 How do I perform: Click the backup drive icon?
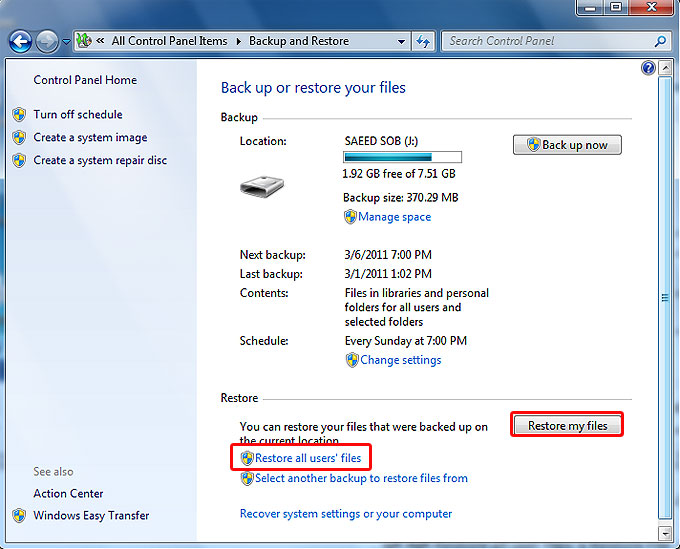[262, 186]
